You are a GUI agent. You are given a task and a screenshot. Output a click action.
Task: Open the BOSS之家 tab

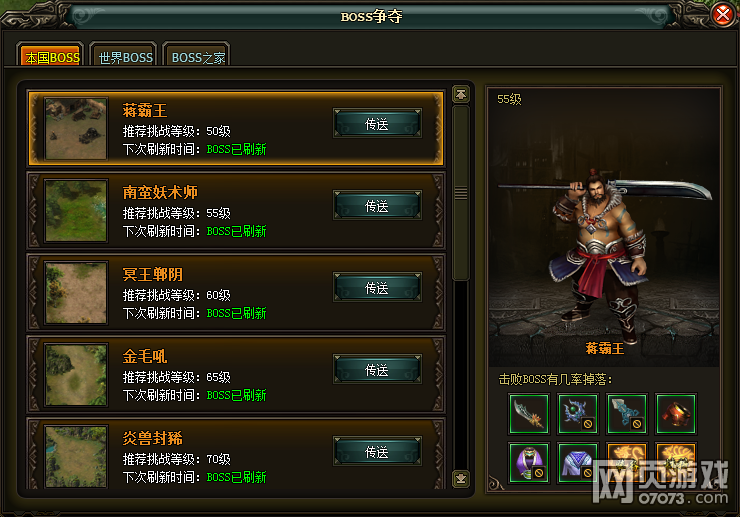(x=198, y=57)
